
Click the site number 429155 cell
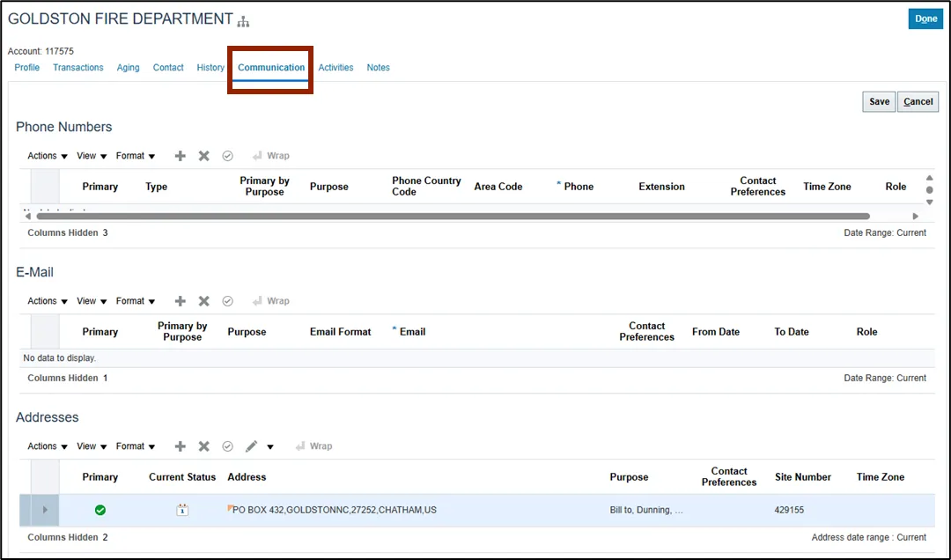click(x=789, y=510)
